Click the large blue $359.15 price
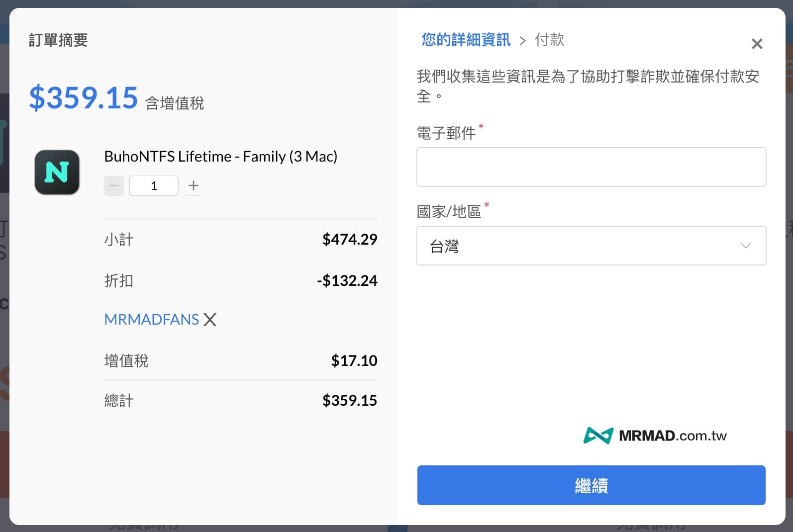 83,97
